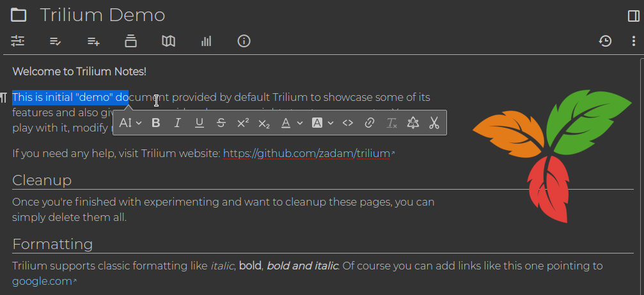Expand the font size dropdown

coord(130,123)
